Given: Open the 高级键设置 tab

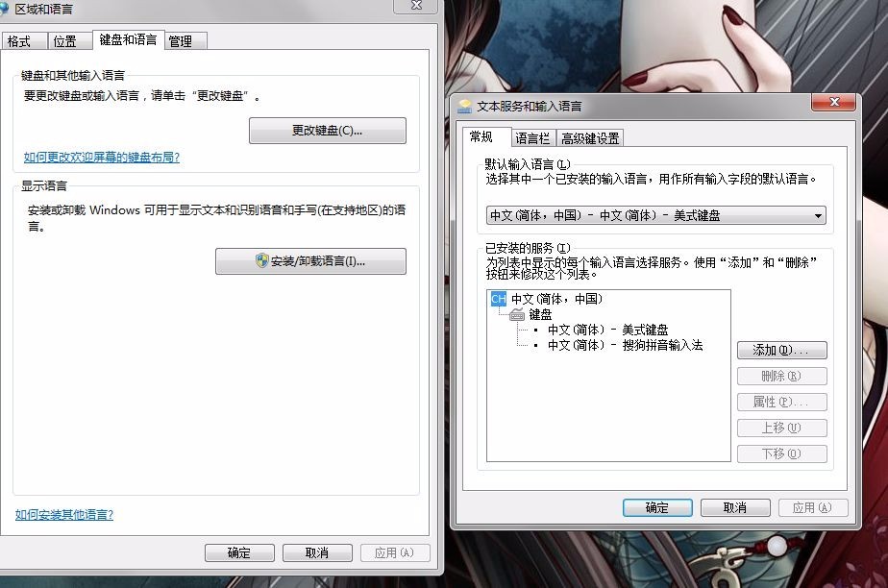Looking at the screenshot, I should coord(590,138).
